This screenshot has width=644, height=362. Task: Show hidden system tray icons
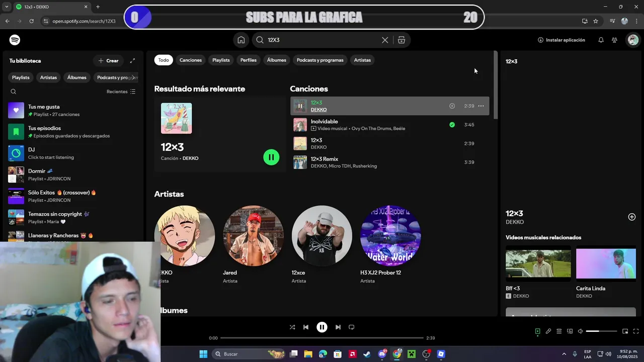coord(564,354)
